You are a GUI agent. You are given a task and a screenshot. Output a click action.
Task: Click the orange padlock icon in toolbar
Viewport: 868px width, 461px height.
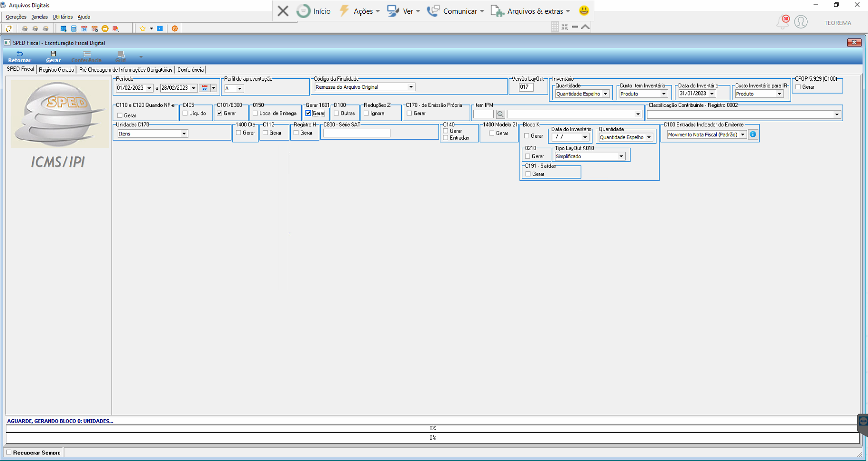(x=105, y=28)
